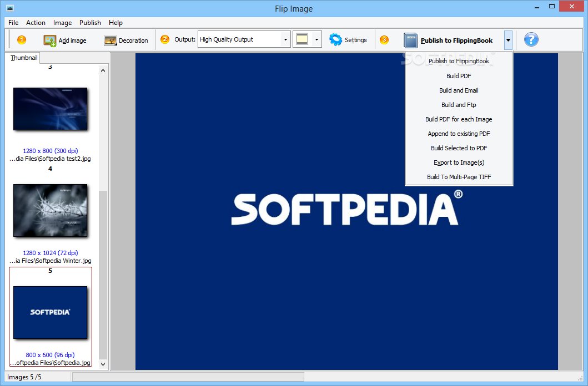This screenshot has width=588, height=386.
Task: Click the pale yellow page color swatch
Action: coord(302,39)
